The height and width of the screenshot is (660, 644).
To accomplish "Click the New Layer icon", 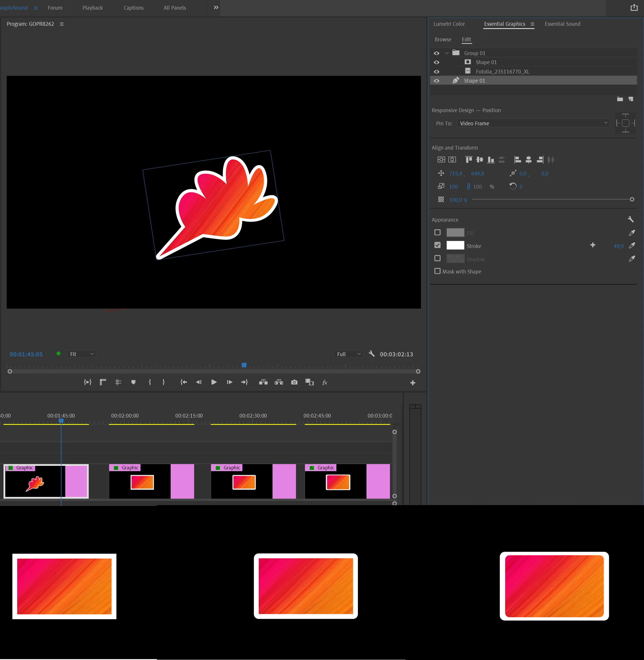I will click(631, 99).
